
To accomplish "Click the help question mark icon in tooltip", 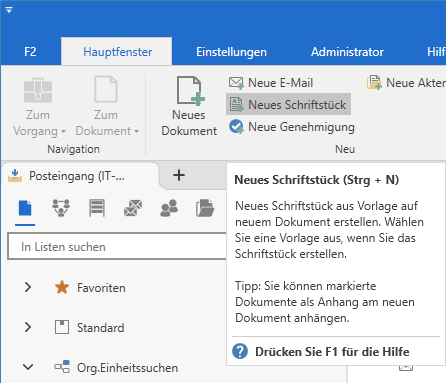I will (x=240, y=351).
